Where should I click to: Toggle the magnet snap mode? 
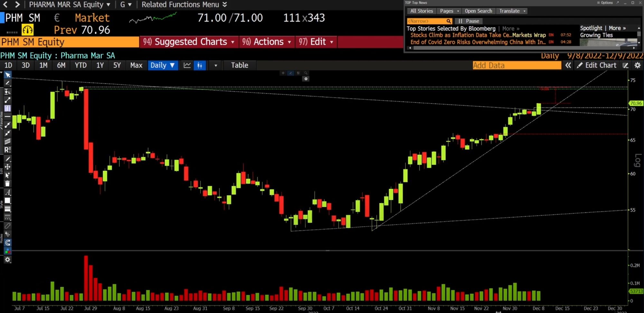click(7, 243)
